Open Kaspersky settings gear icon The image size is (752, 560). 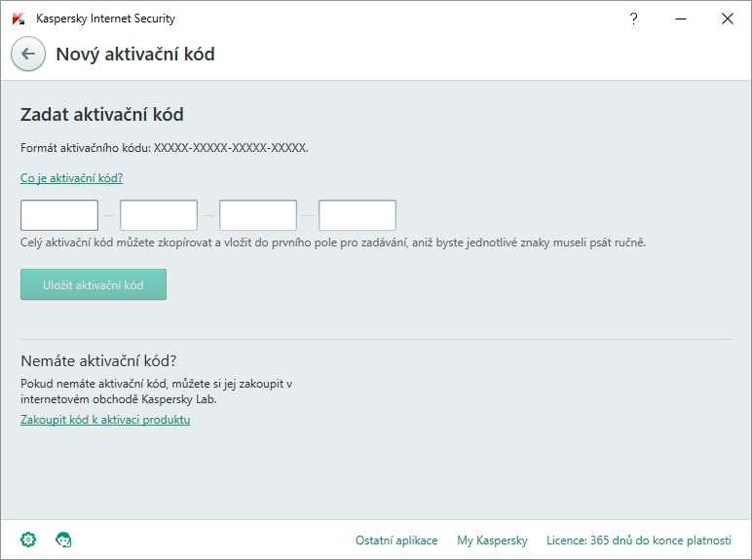point(28,540)
